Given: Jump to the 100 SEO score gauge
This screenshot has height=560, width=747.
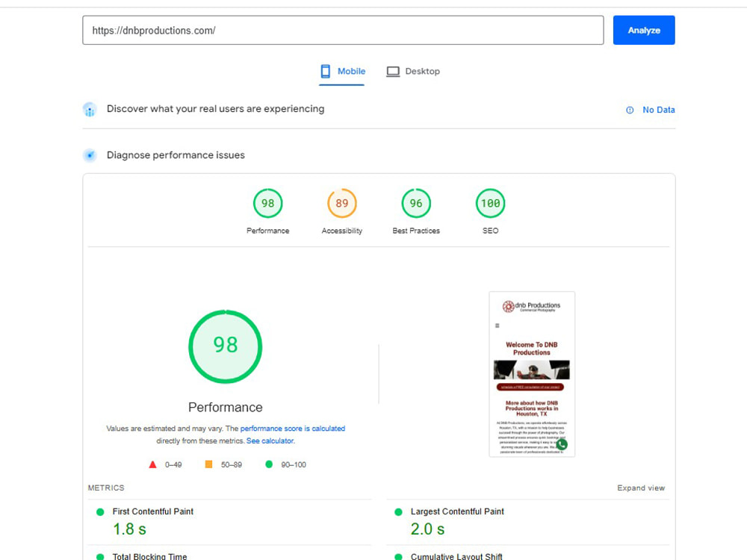Looking at the screenshot, I should 490,203.
